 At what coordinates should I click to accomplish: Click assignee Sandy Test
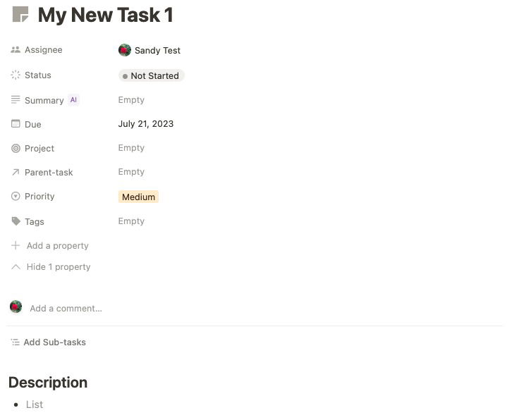click(x=157, y=51)
